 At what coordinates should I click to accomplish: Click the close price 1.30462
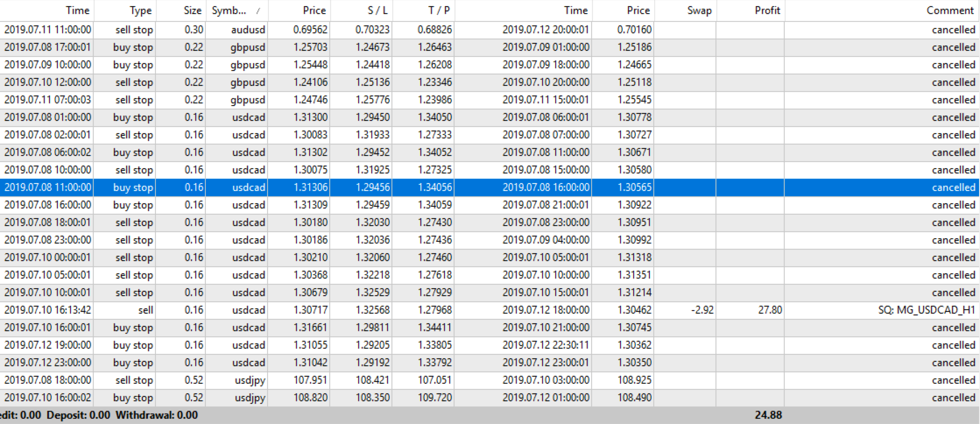click(635, 310)
